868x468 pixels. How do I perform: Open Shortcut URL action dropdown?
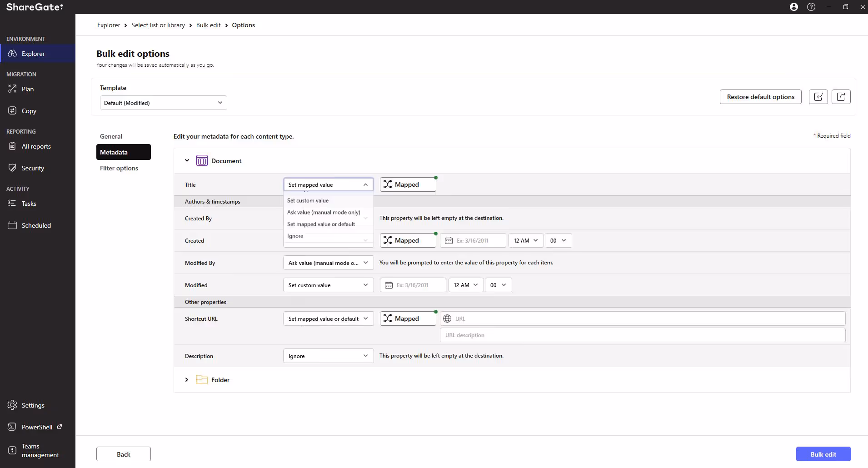click(x=328, y=319)
